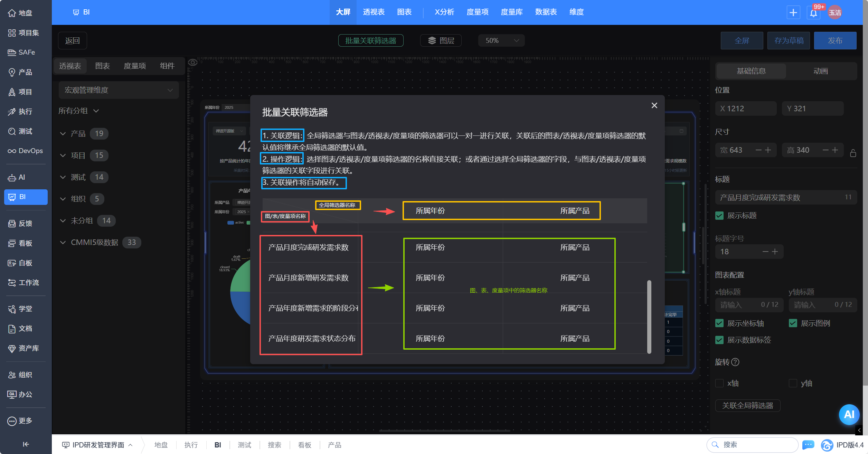Click the plus add icon in header
This screenshot has width=868, height=454.
(x=793, y=13)
